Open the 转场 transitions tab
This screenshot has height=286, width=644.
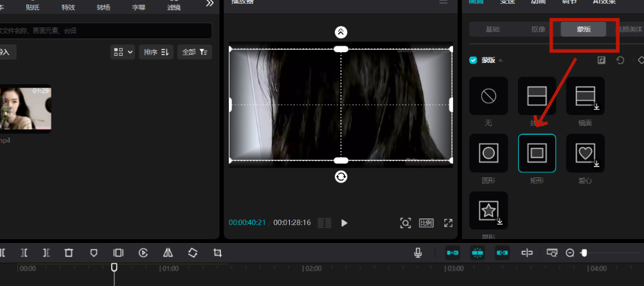(x=103, y=6)
